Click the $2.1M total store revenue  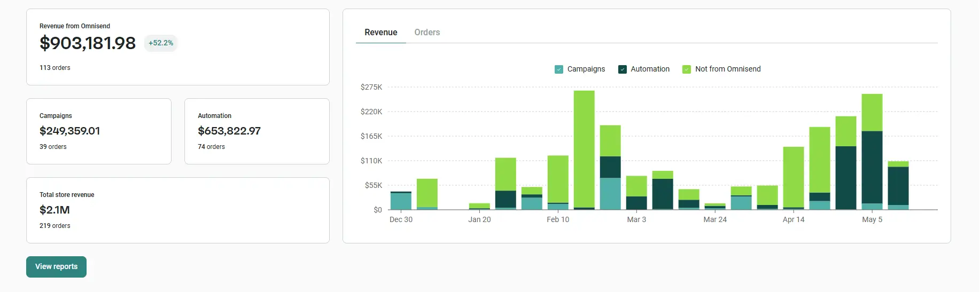click(55, 210)
